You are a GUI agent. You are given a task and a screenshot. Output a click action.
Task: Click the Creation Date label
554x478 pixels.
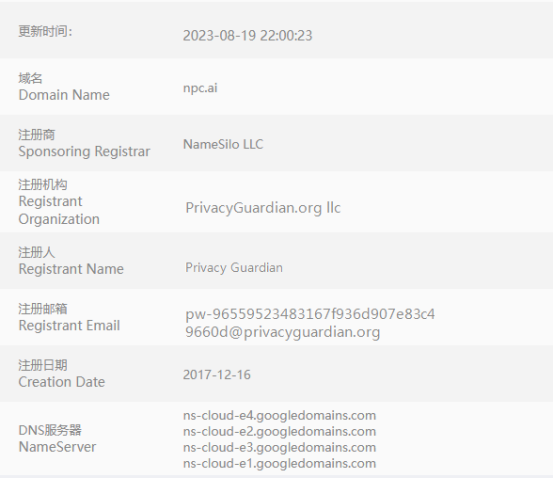pos(61,382)
